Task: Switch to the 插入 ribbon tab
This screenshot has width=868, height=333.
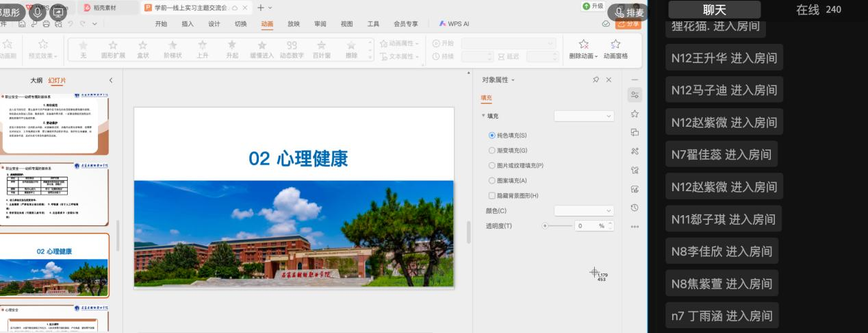Action: point(188,23)
